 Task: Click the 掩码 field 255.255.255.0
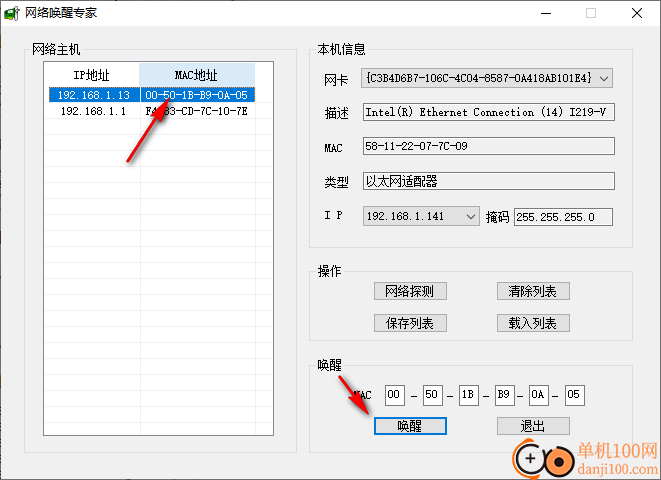[563, 217]
